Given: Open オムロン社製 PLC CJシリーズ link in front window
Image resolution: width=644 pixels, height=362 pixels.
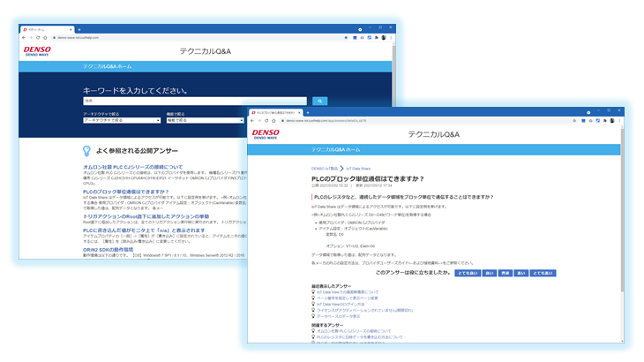Looking at the screenshot, I should pos(354,331).
